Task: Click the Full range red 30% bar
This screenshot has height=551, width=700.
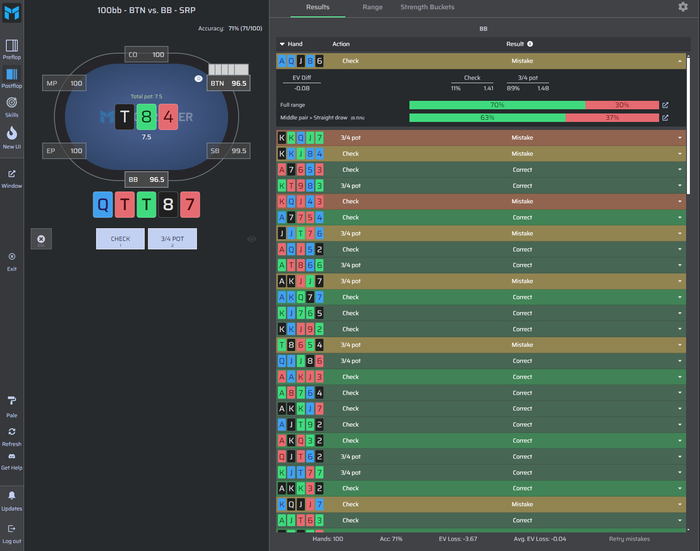Action: [x=622, y=105]
